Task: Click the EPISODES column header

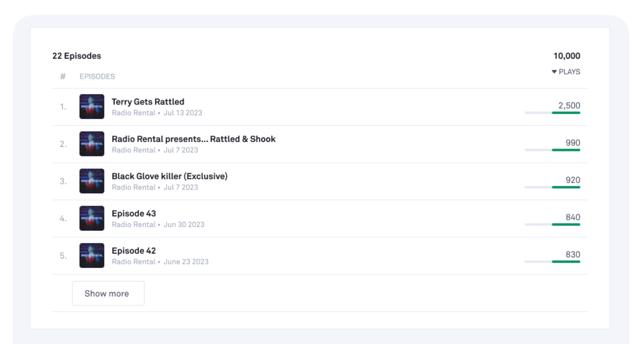Action: 97,76
